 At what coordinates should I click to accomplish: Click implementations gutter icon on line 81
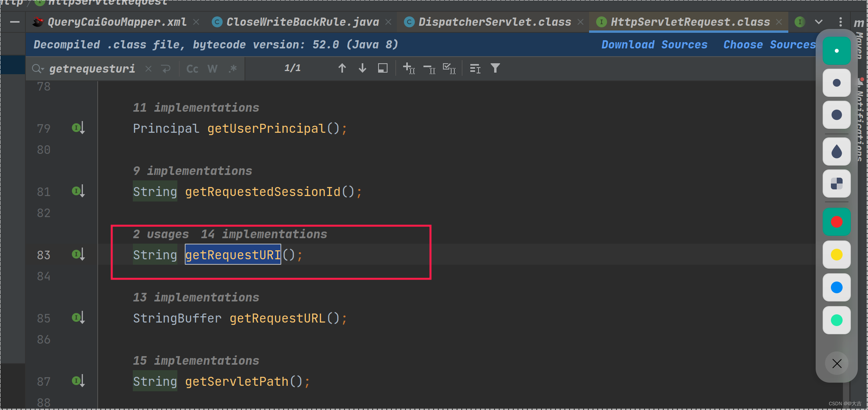click(x=78, y=191)
